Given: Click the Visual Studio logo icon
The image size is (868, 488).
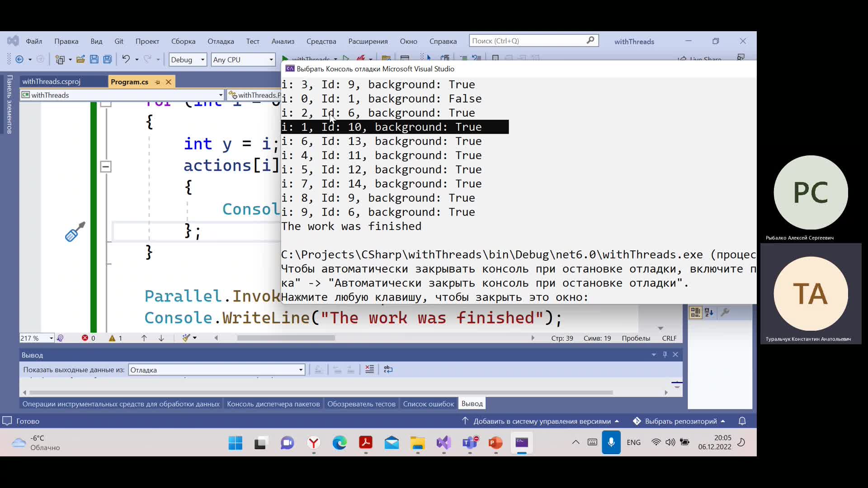Looking at the screenshot, I should (x=13, y=41).
